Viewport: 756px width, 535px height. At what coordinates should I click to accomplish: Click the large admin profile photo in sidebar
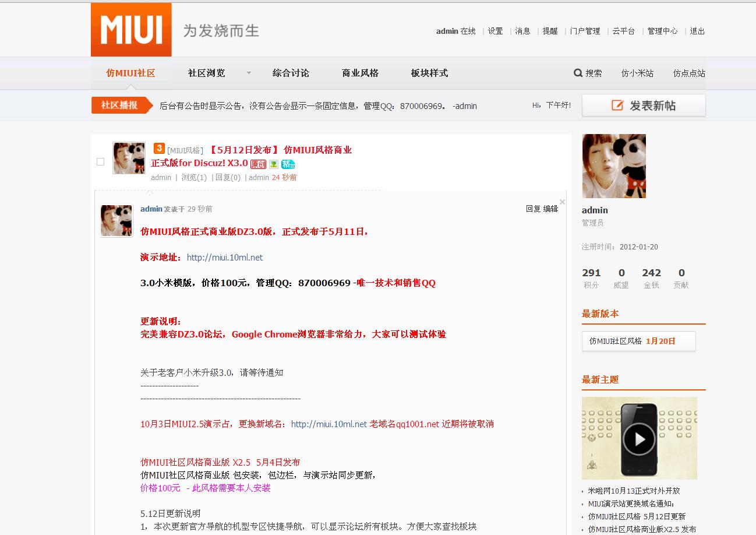[614, 166]
